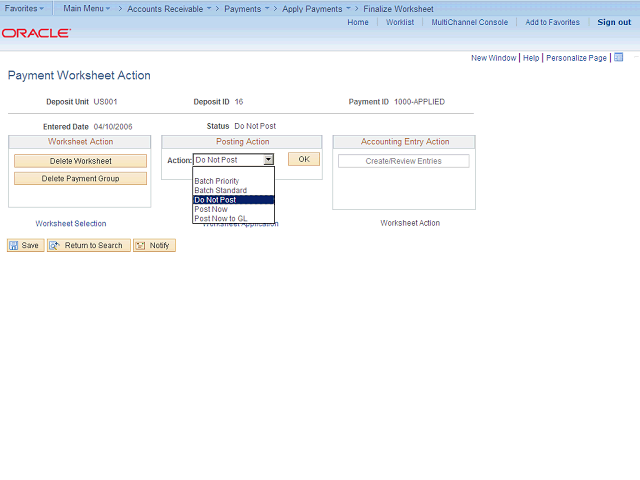
Task: Open Accounts Receivable breadcrumb menu
Action: [169, 9]
